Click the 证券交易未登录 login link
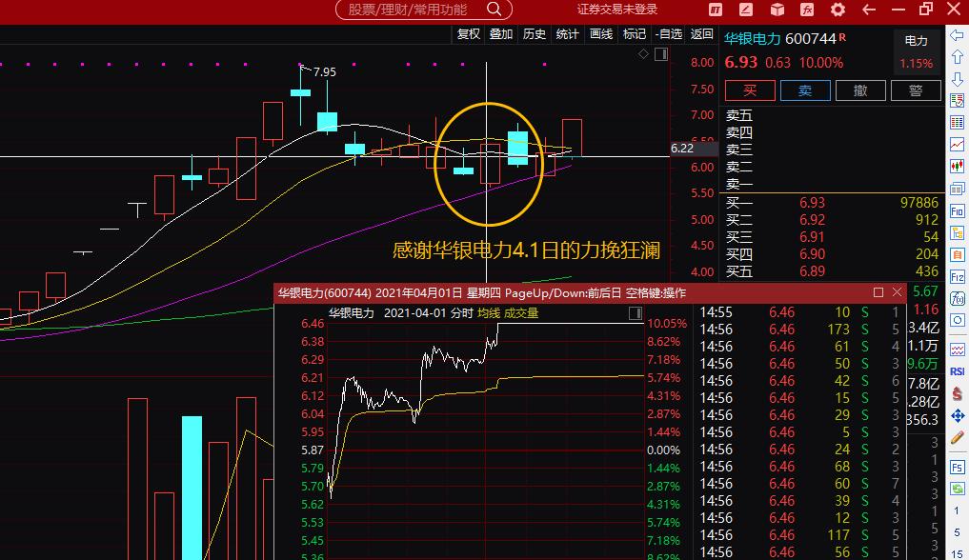 [616, 10]
